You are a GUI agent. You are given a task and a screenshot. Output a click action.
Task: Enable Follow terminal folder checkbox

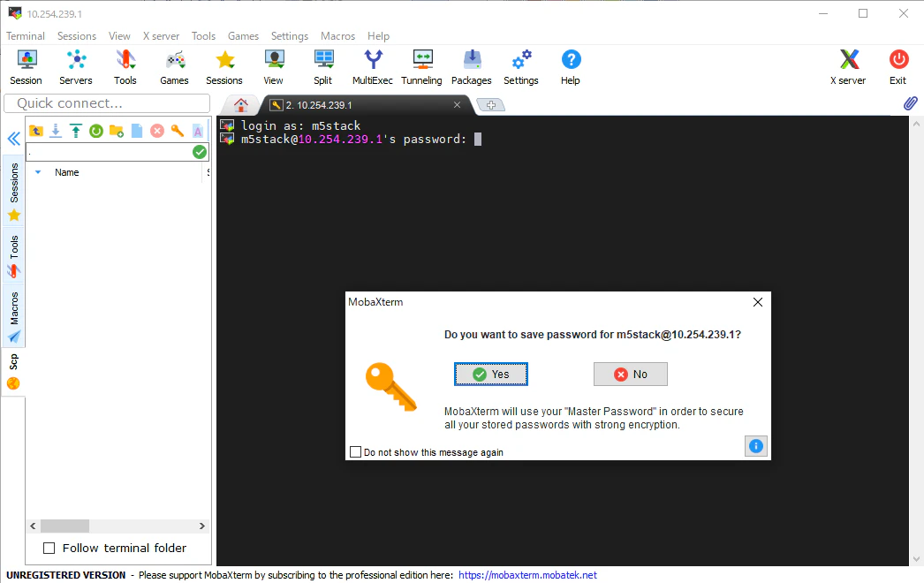pos(49,549)
